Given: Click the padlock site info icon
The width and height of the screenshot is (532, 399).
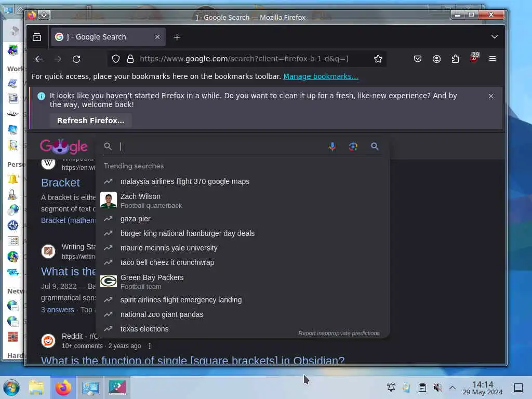Looking at the screenshot, I should point(130,59).
